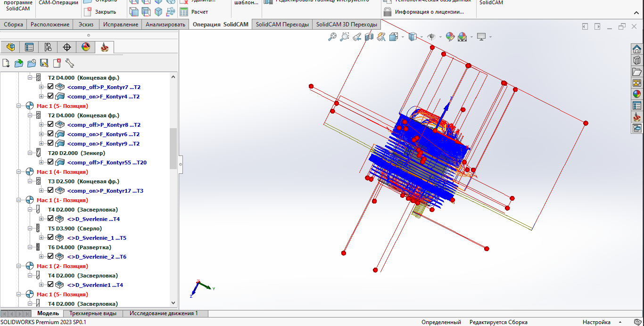Open the Hide/Show Items eye dropdown arrow
644x326 pixels.
click(440, 37)
